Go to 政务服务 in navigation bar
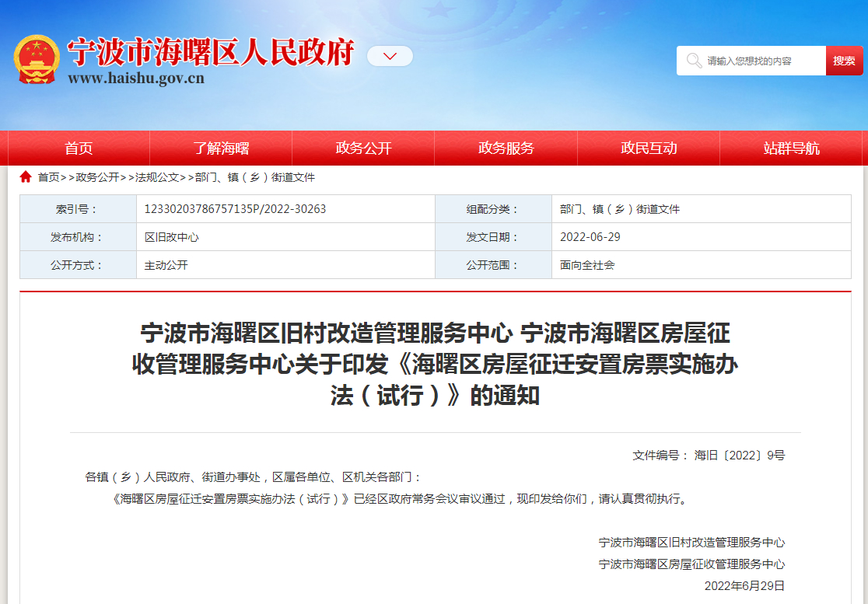 pos(506,148)
